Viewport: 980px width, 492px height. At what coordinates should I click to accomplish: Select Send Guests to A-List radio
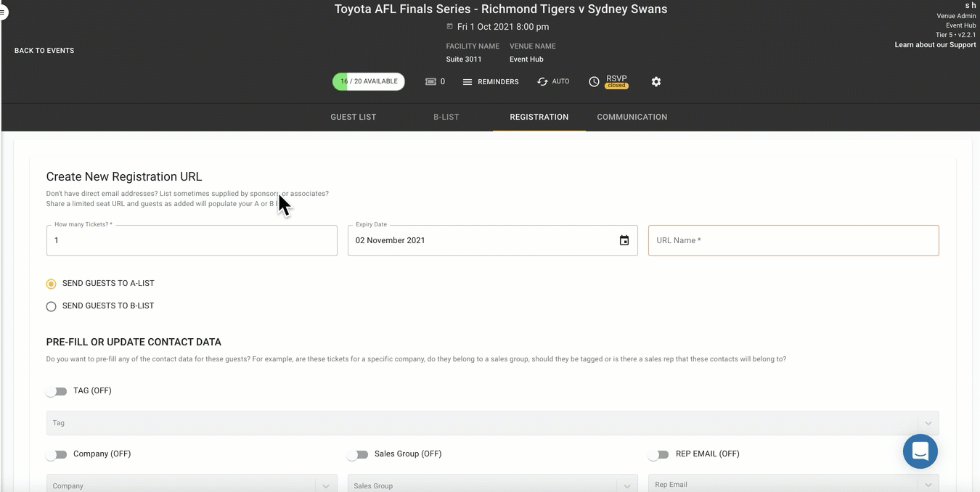(51, 284)
